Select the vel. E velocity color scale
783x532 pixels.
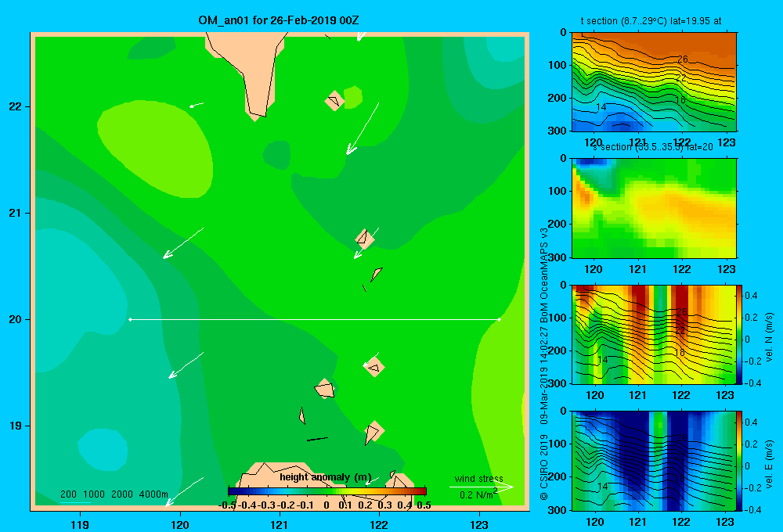click(739, 461)
